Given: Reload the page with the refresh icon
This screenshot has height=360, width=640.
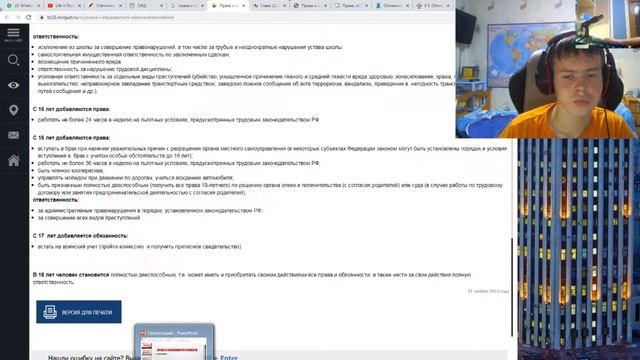Looking at the screenshot, I should click(x=28, y=18).
